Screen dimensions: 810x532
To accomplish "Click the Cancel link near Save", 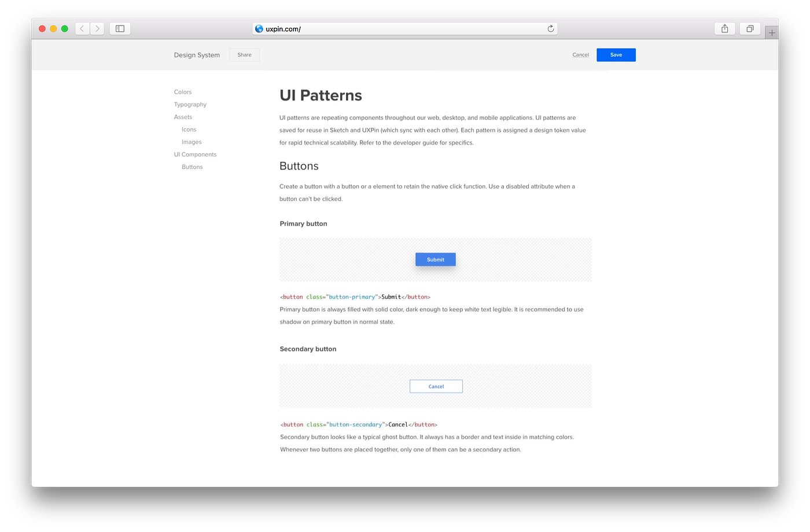I will 580,54.
